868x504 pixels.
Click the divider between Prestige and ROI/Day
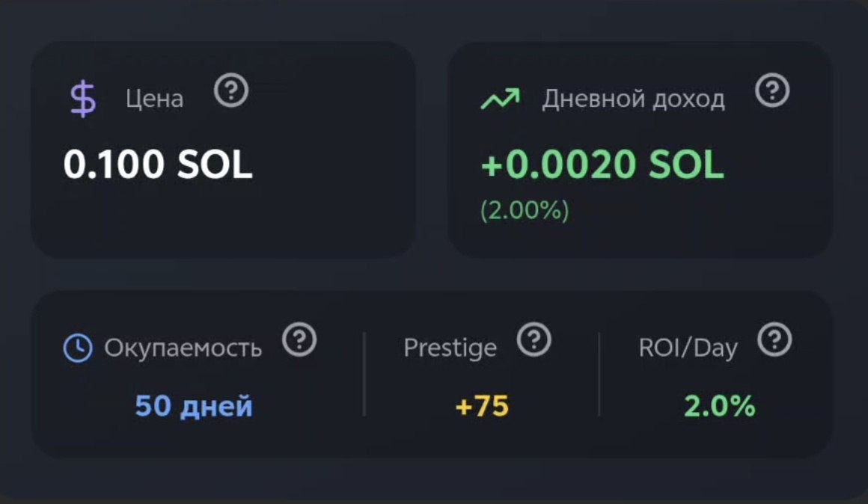pos(599,374)
